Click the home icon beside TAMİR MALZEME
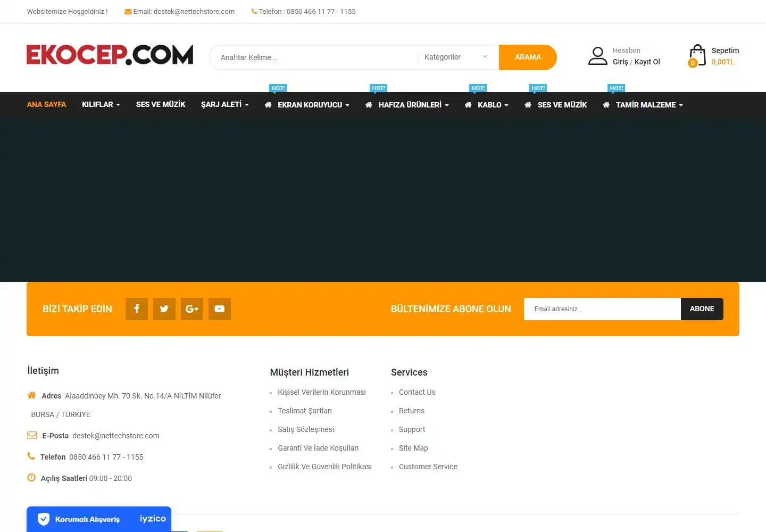The height and width of the screenshot is (532, 766). pos(606,105)
